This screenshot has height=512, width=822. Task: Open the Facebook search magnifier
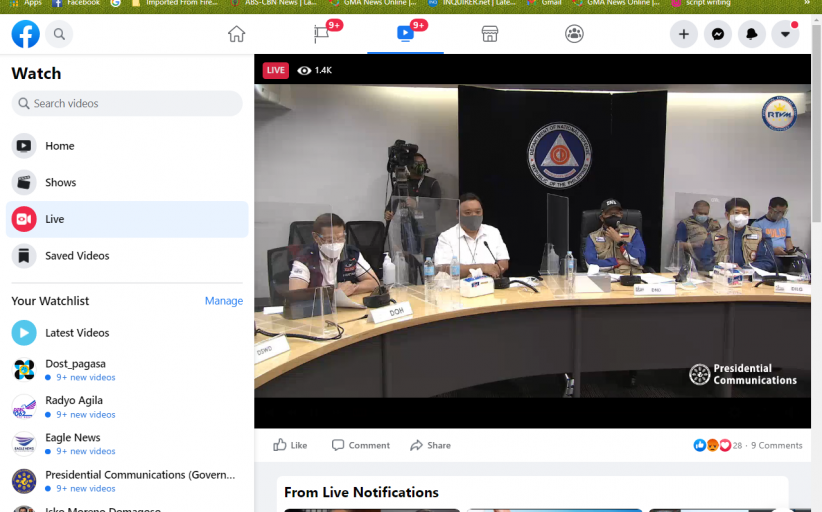coord(59,34)
